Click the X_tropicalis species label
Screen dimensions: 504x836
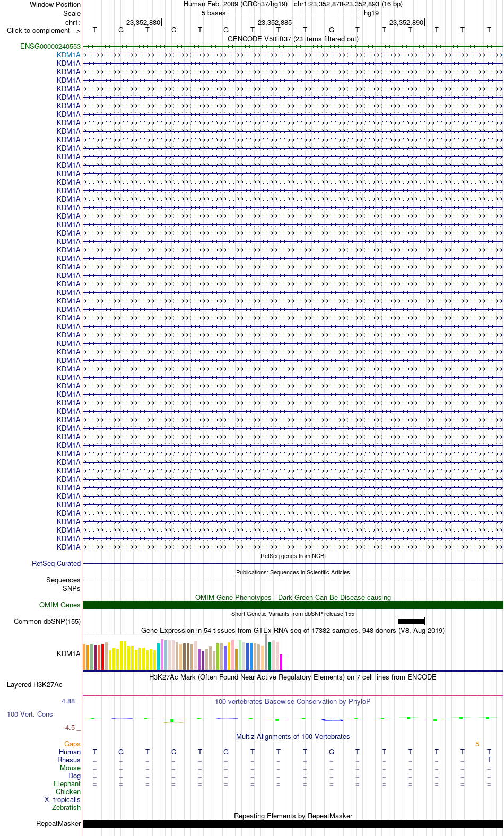point(63,800)
